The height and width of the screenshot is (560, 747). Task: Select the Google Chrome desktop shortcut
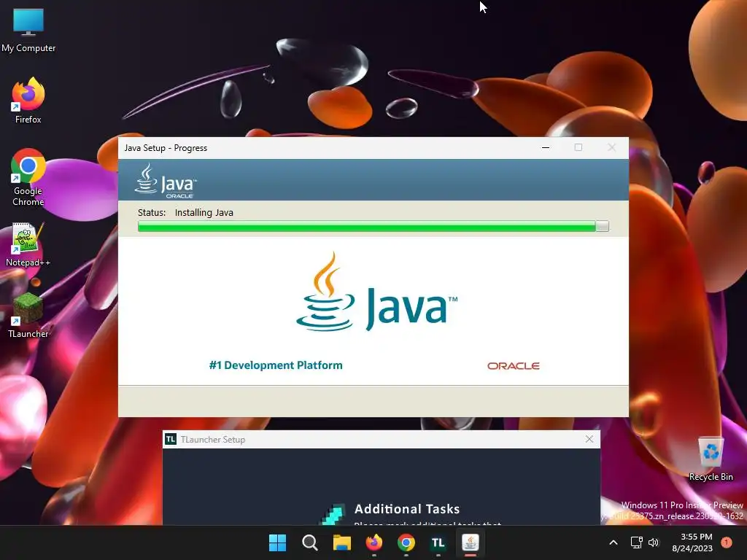[x=28, y=177]
